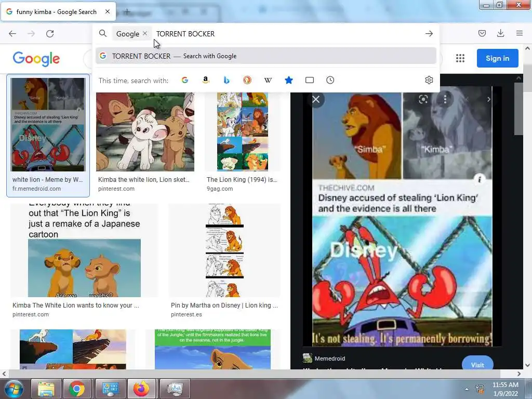Close the image preview panel

click(316, 99)
